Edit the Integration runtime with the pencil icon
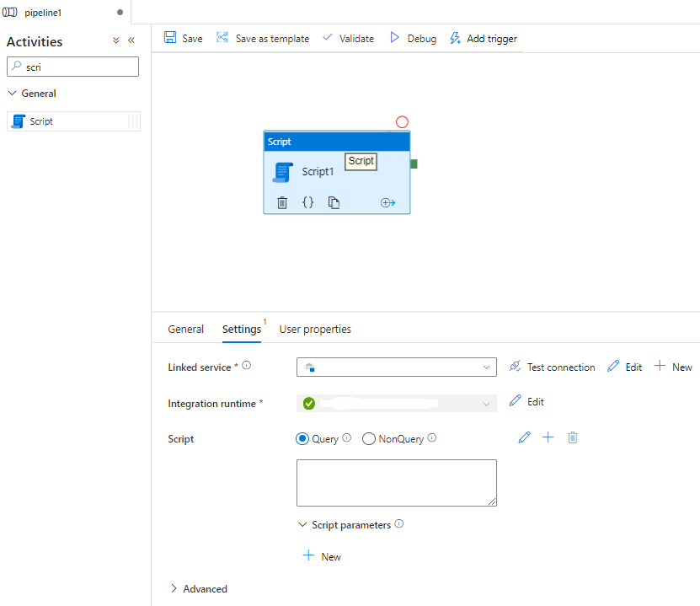Image resolution: width=700 pixels, height=606 pixels. [x=526, y=401]
